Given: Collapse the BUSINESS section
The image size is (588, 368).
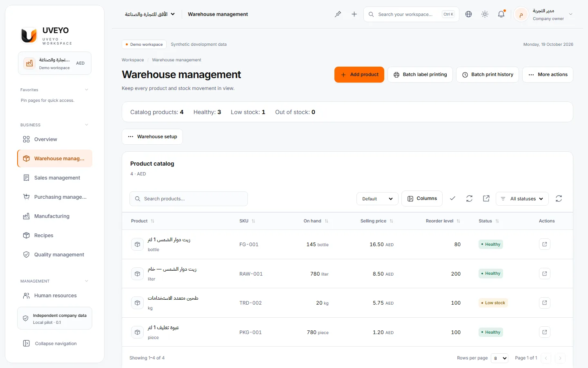Looking at the screenshot, I should [86, 125].
